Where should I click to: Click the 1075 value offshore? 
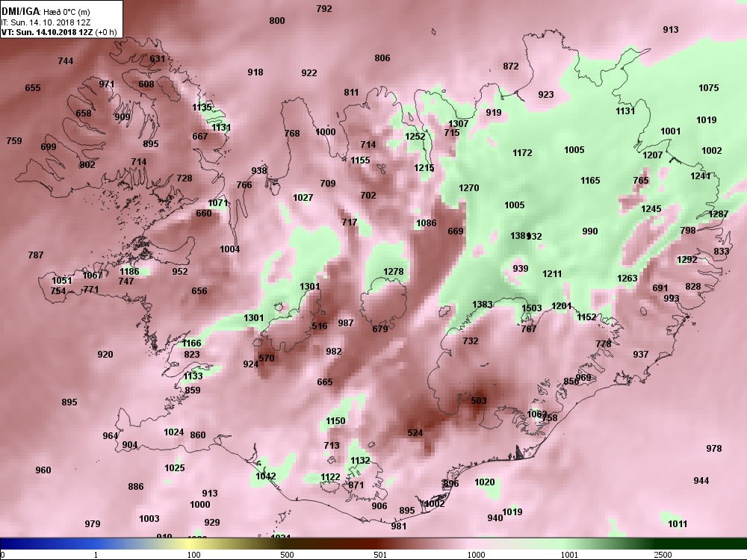coord(708,88)
